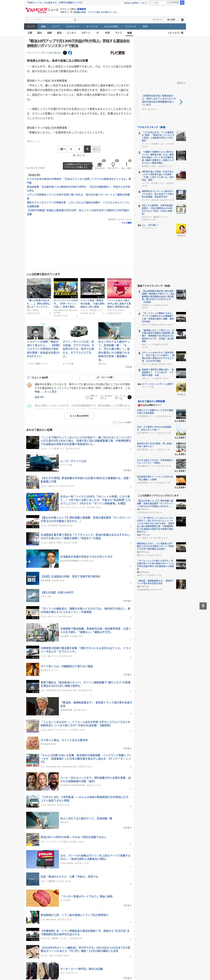Open the 速報 tab

pos(43,27)
